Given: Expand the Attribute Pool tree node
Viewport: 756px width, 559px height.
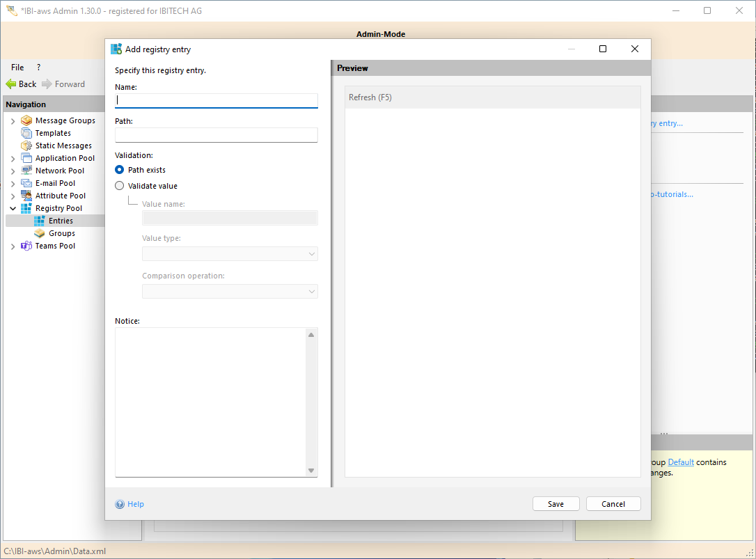Looking at the screenshot, I should coord(13,196).
